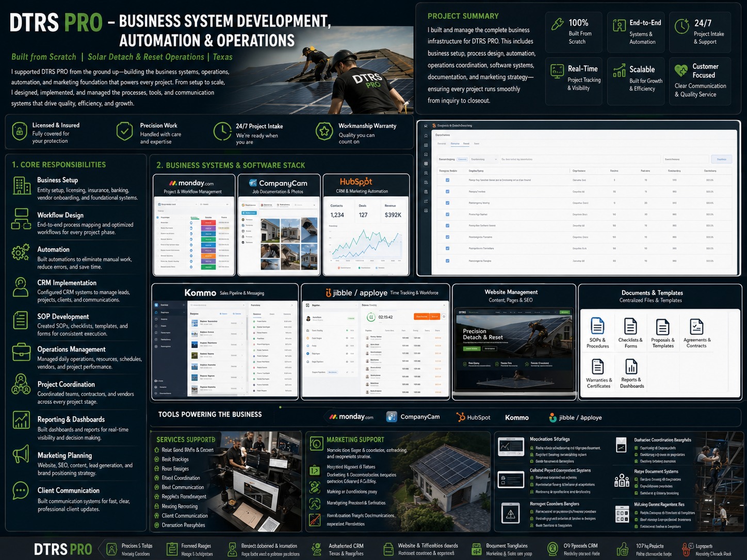This screenshot has width=747, height=560.
Task: Click the Scalable growth bar chart icon
Action: [619, 71]
